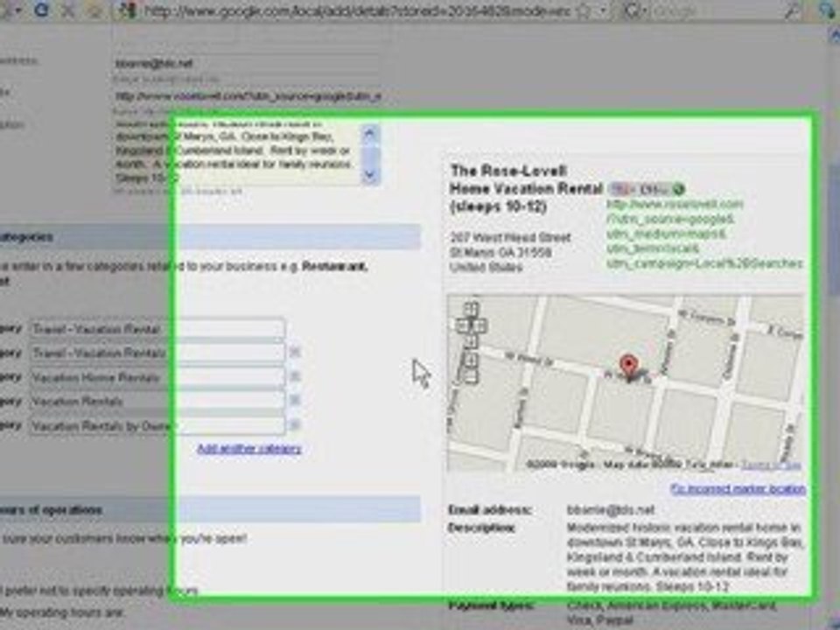Screen dimensions: 840x630
Task: Click the Google local address bar URL
Action: coord(356,10)
